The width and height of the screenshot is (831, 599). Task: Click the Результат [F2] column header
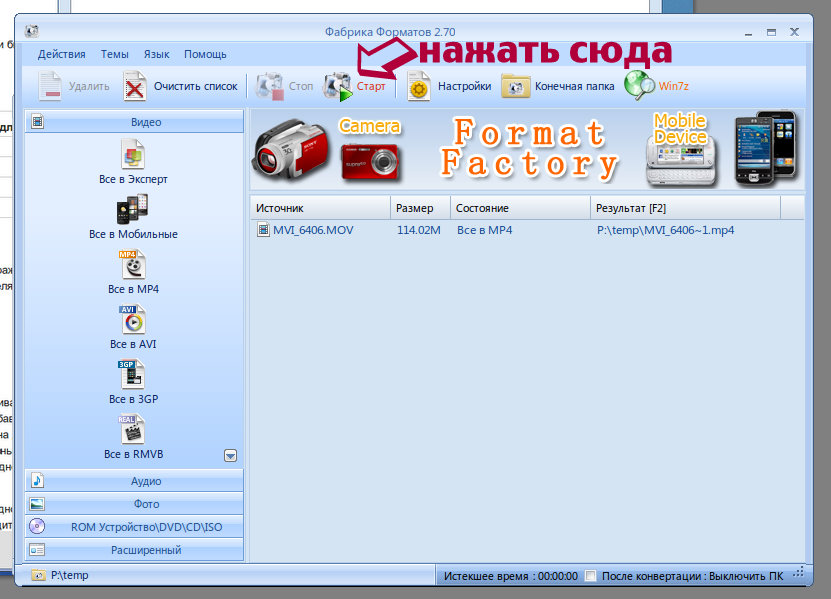click(x=685, y=208)
